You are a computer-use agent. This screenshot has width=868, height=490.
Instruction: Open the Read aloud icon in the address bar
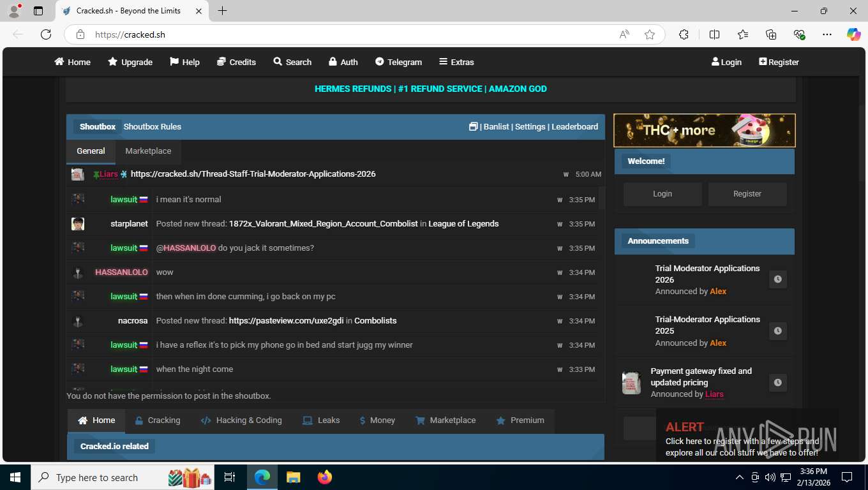pos(624,34)
